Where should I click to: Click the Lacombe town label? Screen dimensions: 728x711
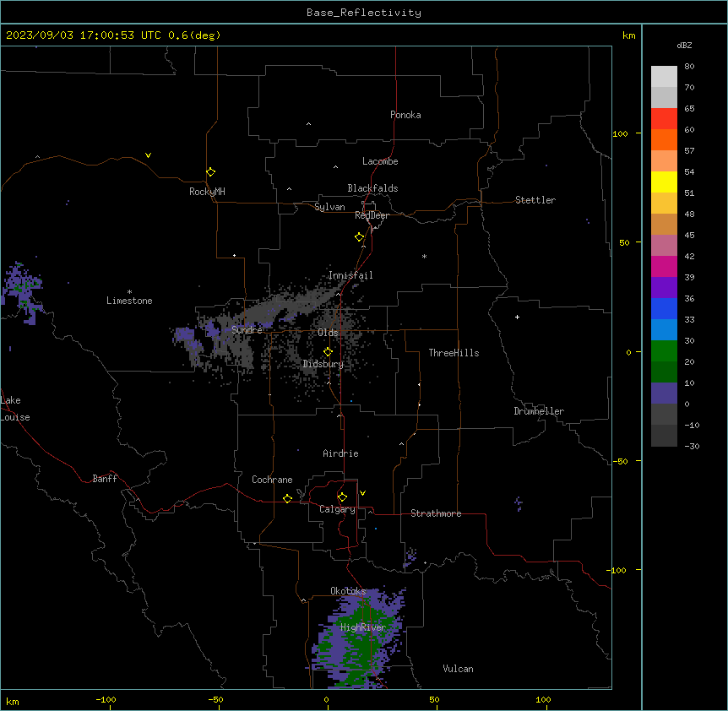pyautogui.click(x=380, y=161)
